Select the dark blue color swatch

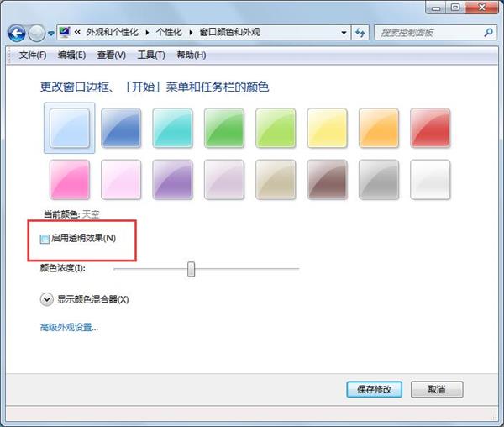pos(121,128)
